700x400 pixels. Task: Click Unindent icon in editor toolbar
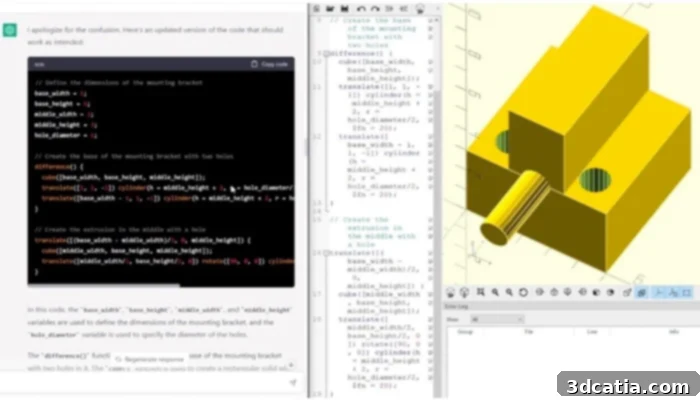point(389,8)
